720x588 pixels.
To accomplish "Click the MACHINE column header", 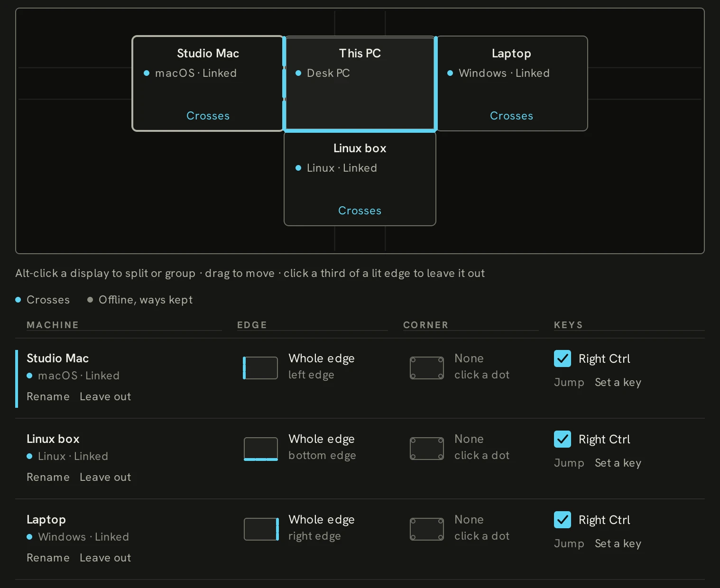I will coord(53,325).
